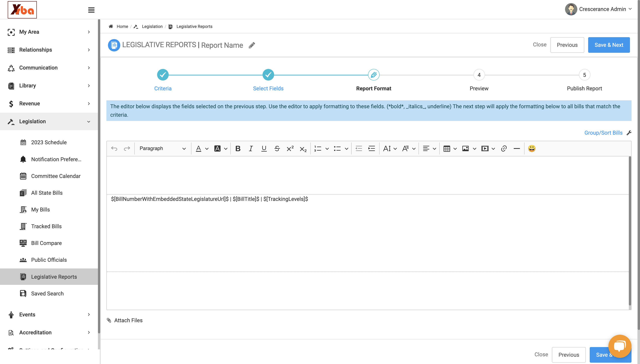640x364 pixels.
Task: Expand the Relationships sidebar section
Action: 49,50
